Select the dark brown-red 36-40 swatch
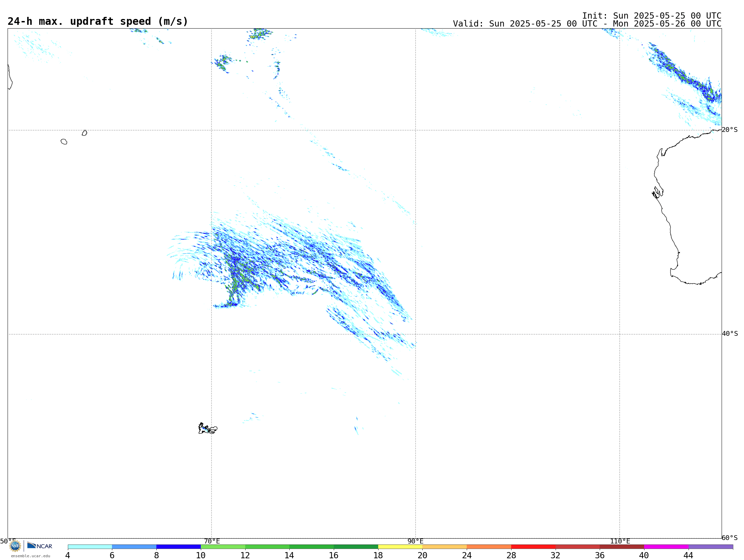 click(x=622, y=547)
